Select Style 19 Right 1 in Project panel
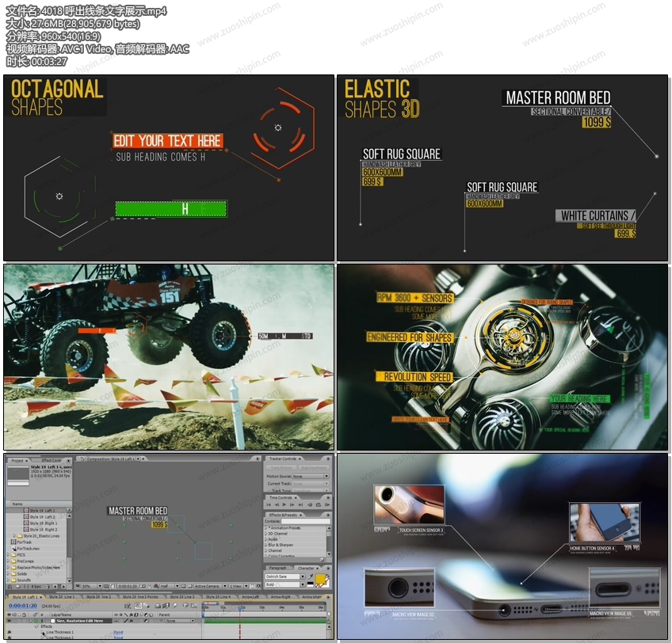Screen dimensions: 672x643 point(43,523)
